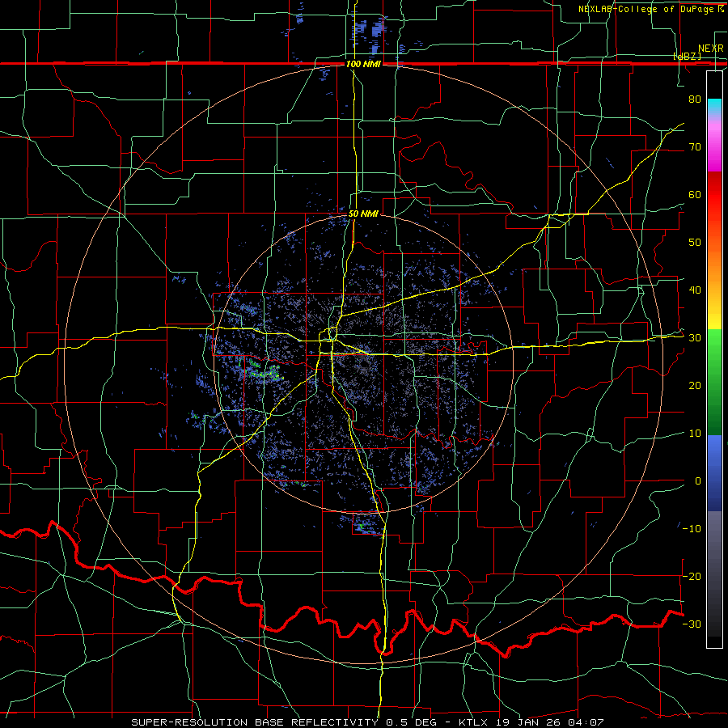Click the 0 value on the dBZ scale

click(698, 481)
